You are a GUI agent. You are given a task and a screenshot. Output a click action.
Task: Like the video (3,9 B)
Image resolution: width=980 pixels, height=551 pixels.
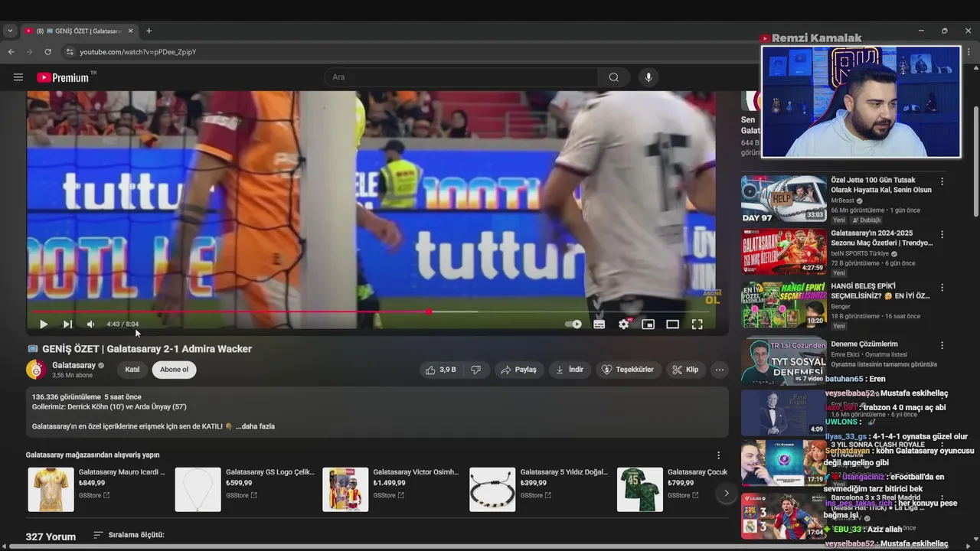(441, 370)
